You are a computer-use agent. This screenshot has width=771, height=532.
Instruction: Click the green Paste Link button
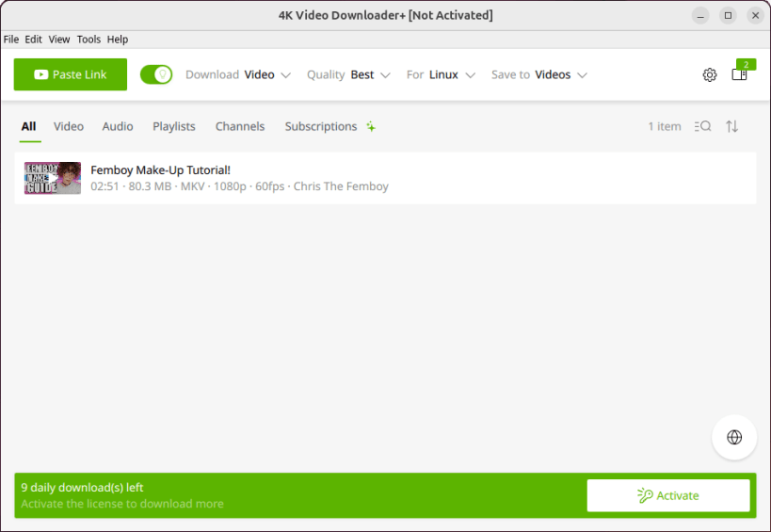click(71, 74)
